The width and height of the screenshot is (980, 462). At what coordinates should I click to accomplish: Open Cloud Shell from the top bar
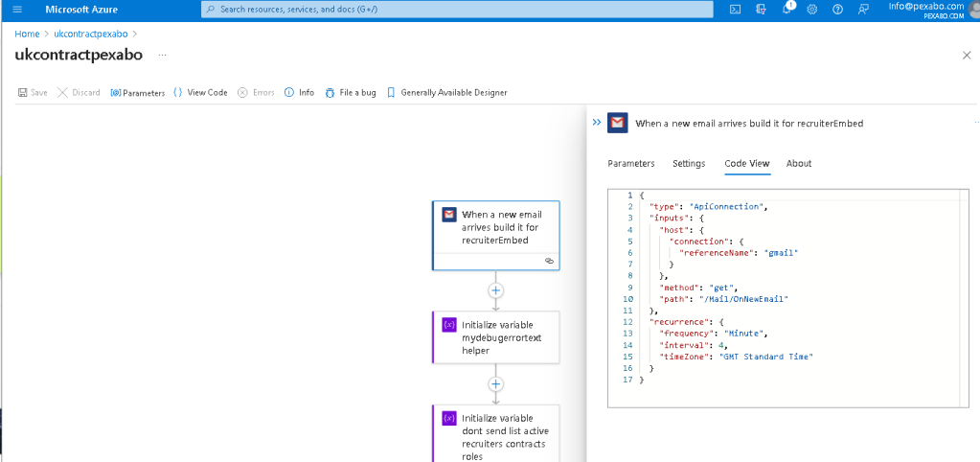(x=736, y=10)
